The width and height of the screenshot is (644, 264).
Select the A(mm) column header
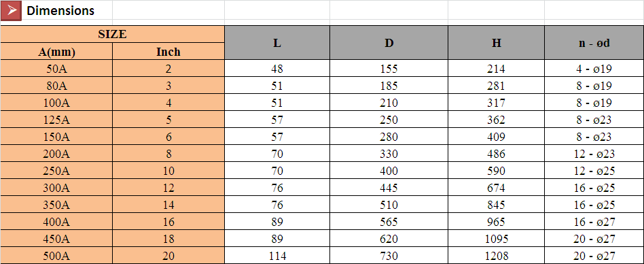click(56, 52)
